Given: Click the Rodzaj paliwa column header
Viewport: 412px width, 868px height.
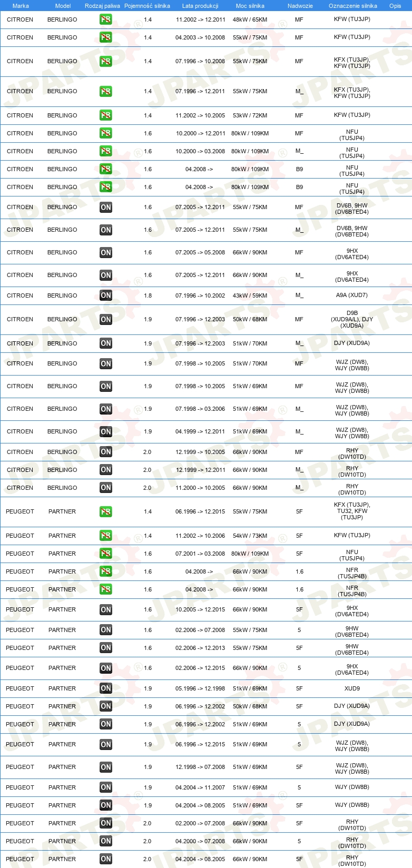Looking at the screenshot, I should point(102,6).
